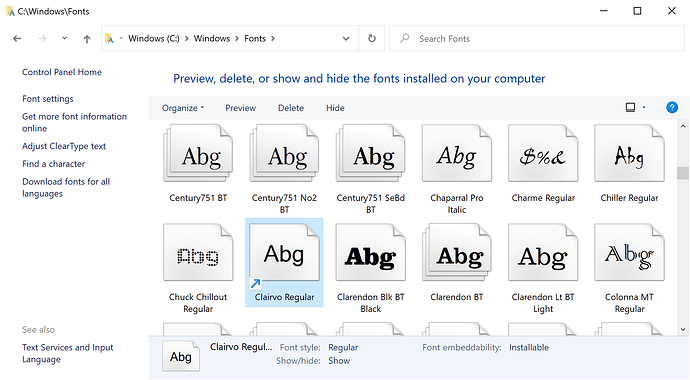Image resolution: width=690 pixels, height=380 pixels.
Task: Click Windows (C:) in the address path
Action: point(154,38)
